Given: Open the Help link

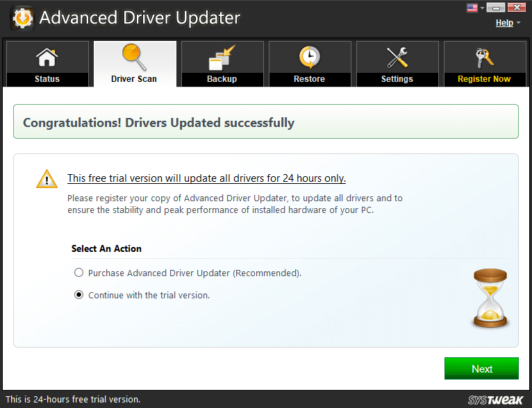Looking at the screenshot, I should (504, 23).
